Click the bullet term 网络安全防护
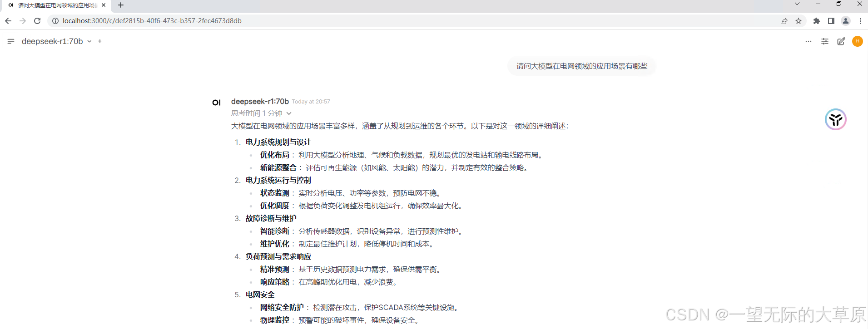 coord(282,308)
